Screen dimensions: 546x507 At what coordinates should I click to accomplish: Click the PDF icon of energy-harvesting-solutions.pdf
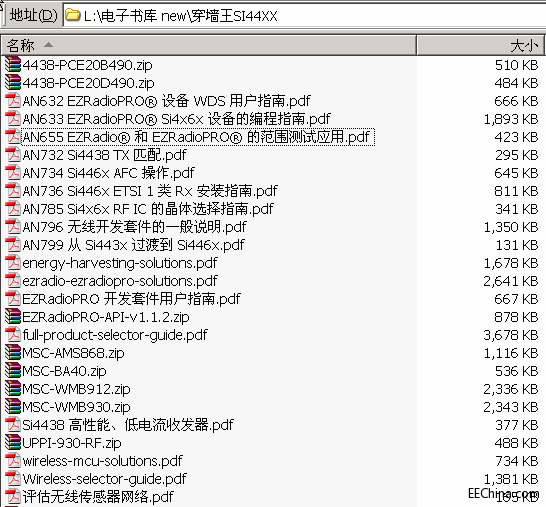[x=13, y=263]
